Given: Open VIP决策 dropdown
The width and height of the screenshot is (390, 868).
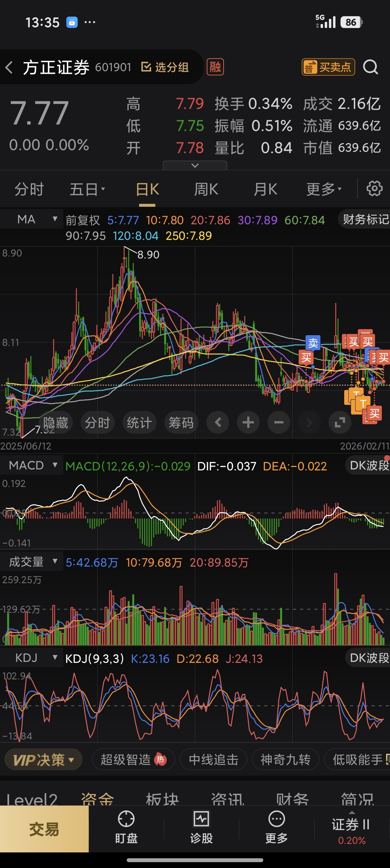Looking at the screenshot, I should (x=44, y=759).
